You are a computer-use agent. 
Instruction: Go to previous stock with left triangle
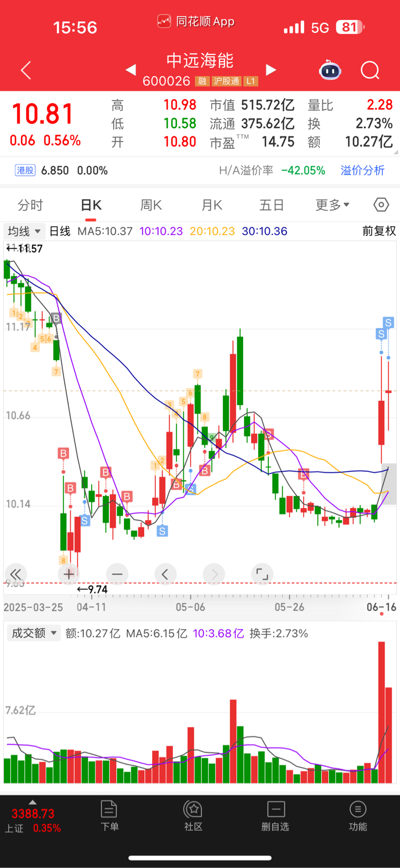click(x=131, y=69)
